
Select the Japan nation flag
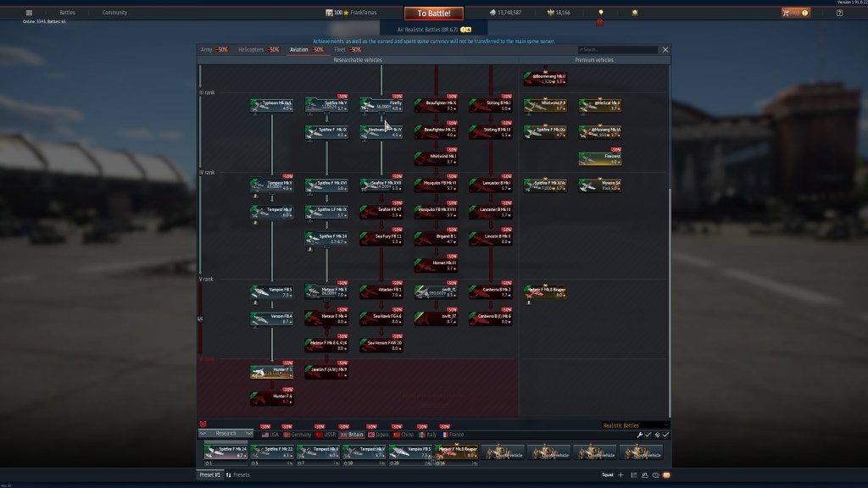coord(381,434)
